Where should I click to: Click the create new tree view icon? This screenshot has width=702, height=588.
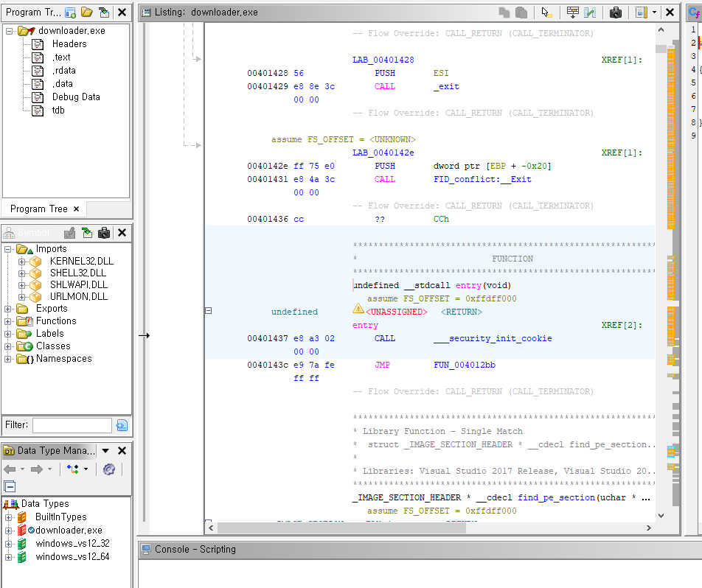click(x=71, y=13)
